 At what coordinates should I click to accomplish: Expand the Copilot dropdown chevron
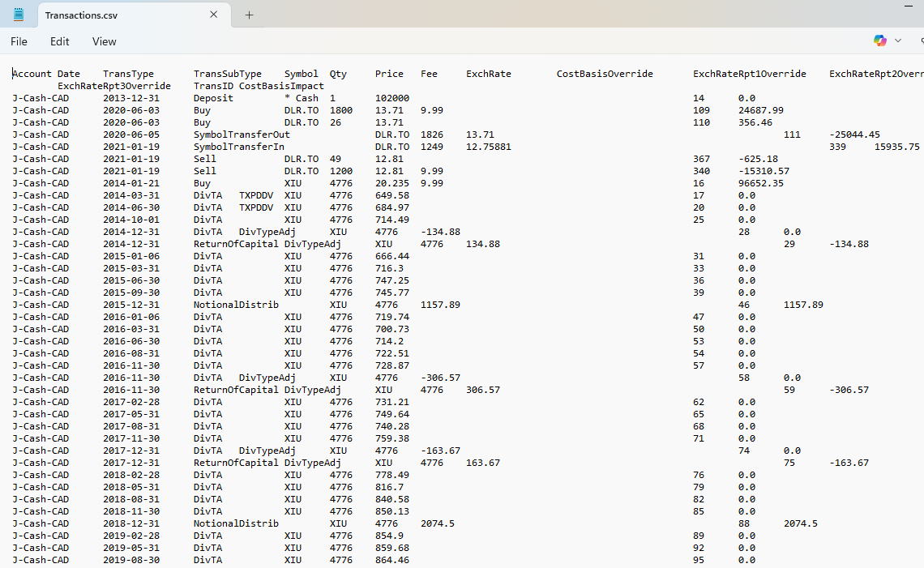click(898, 41)
